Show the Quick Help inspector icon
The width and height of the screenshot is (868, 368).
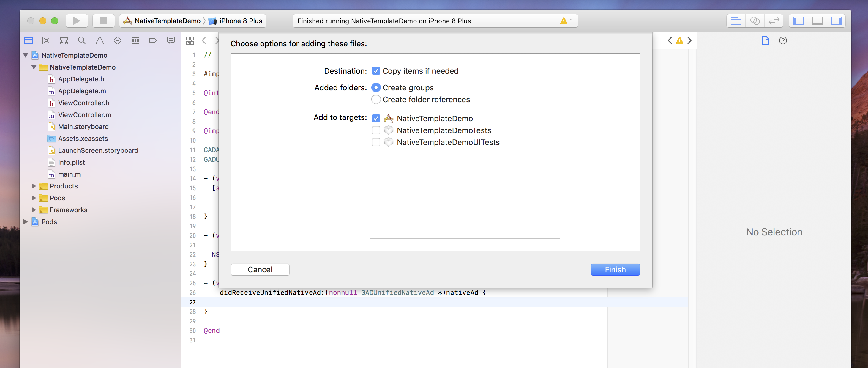[783, 40]
